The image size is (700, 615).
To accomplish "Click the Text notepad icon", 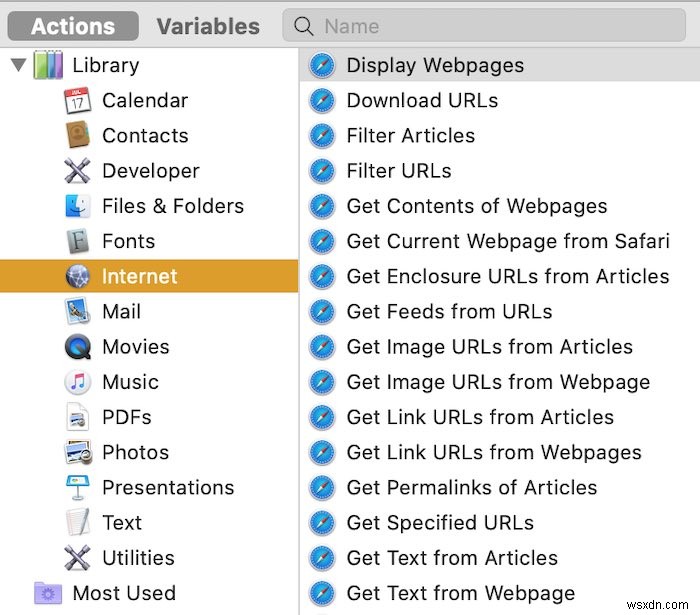I will (78, 522).
